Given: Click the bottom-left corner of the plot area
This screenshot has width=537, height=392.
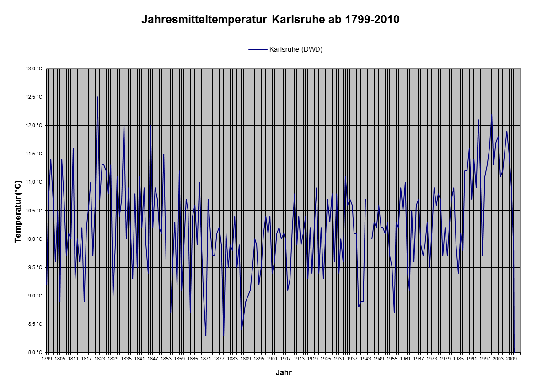Looking at the screenshot, I should 47,352.
